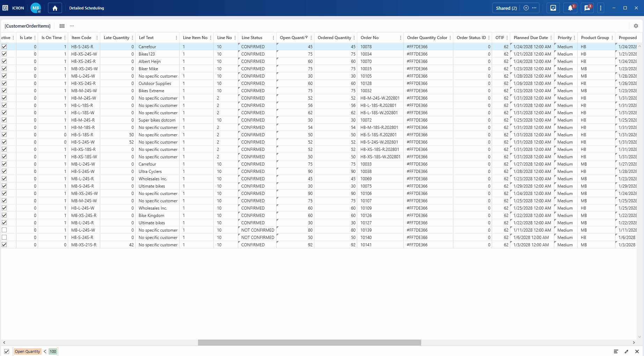Open the chat messages icon

pyautogui.click(x=587, y=8)
